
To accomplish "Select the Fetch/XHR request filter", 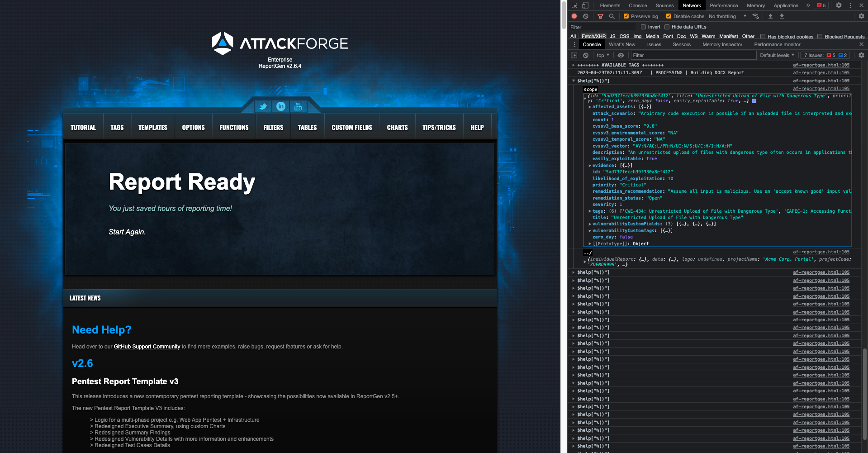I will pos(593,36).
